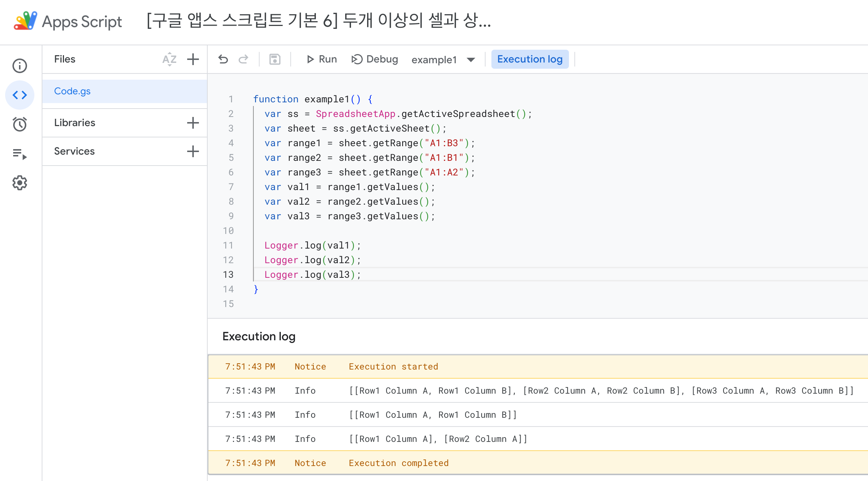Run the selected function
868x481 pixels.
coord(321,59)
